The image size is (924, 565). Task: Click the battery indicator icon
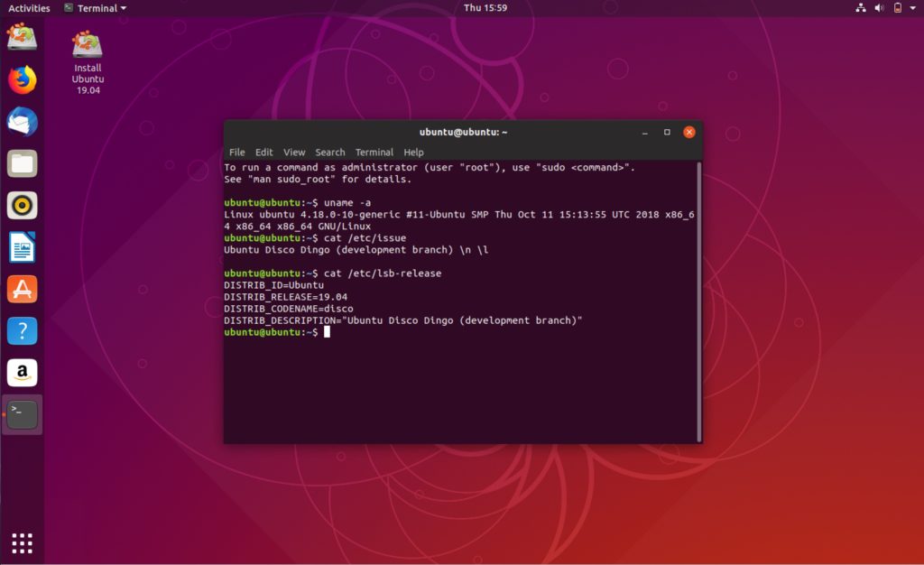[898, 7]
